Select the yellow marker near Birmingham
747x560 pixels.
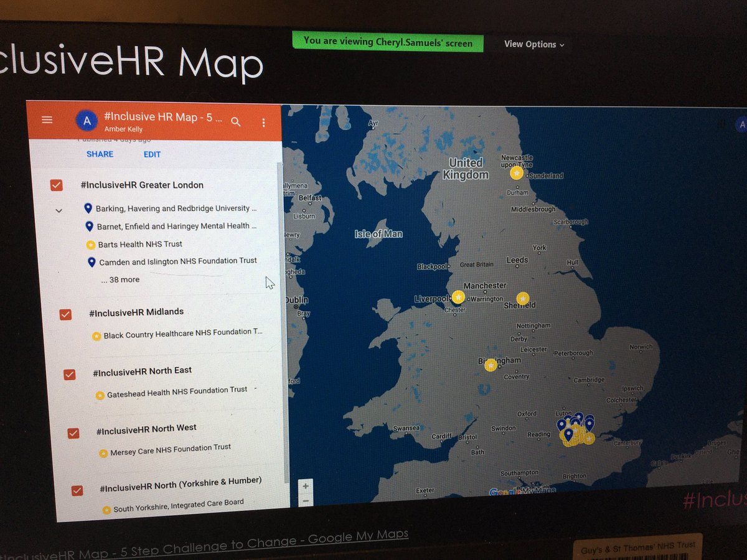point(491,365)
